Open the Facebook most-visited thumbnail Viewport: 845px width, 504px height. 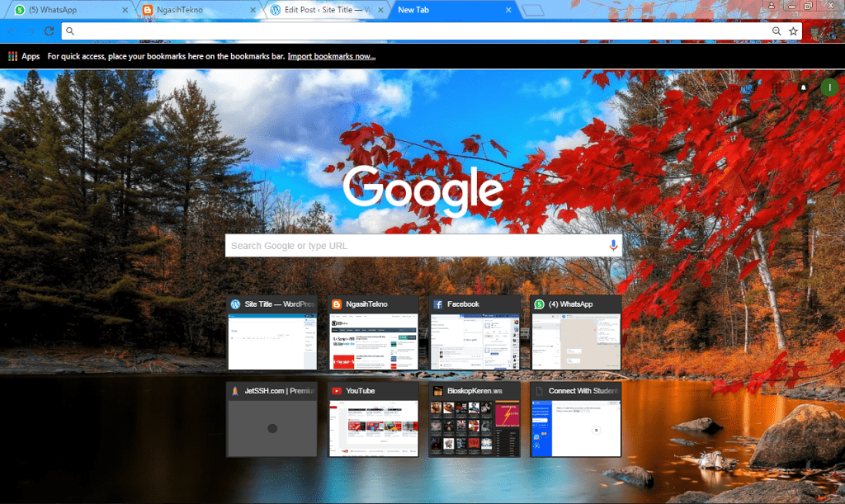474,332
